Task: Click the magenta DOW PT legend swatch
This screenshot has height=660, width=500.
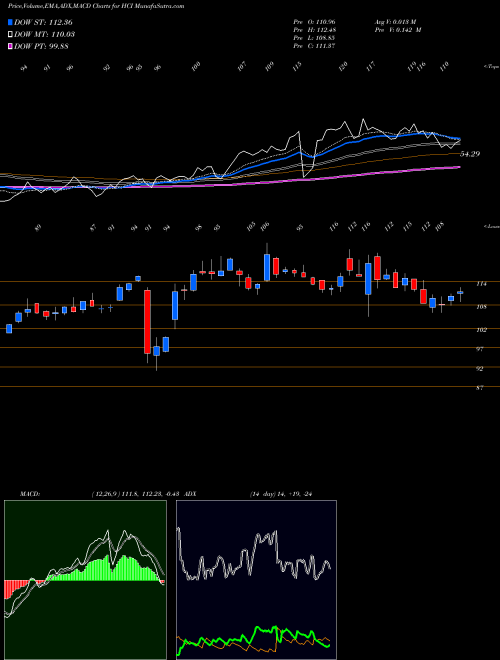Action: 11,46
